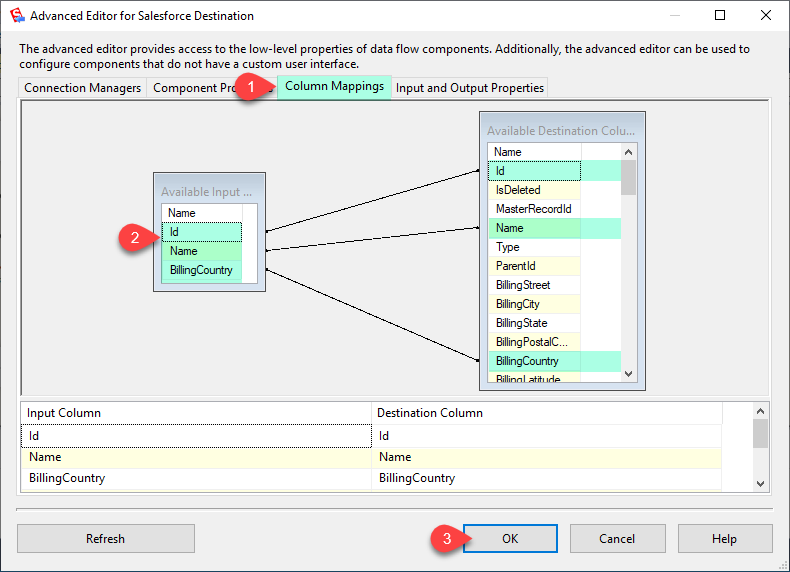This screenshot has width=790, height=572.
Task: Click scroll down arrow of mapping grid
Action: 760,484
